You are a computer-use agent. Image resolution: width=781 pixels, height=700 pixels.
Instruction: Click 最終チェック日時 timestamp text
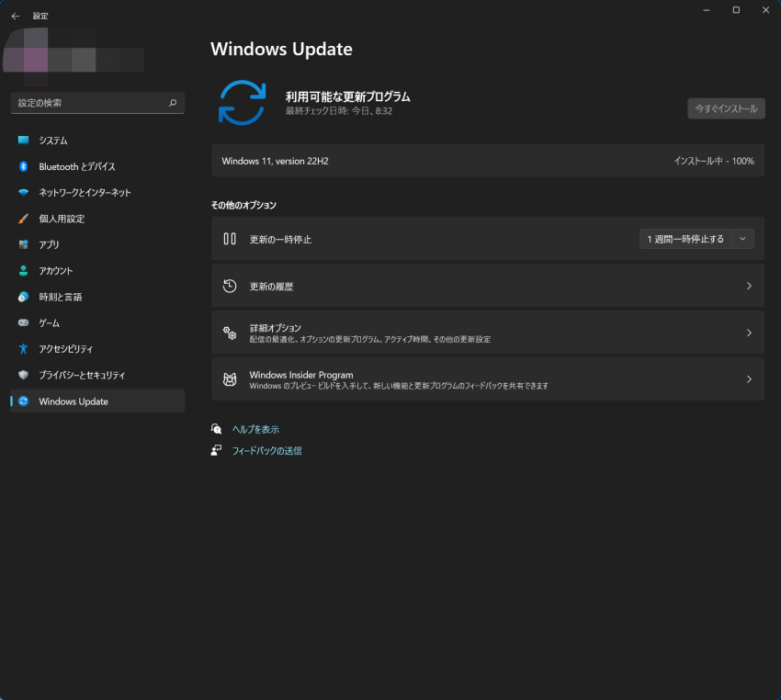click(339, 111)
